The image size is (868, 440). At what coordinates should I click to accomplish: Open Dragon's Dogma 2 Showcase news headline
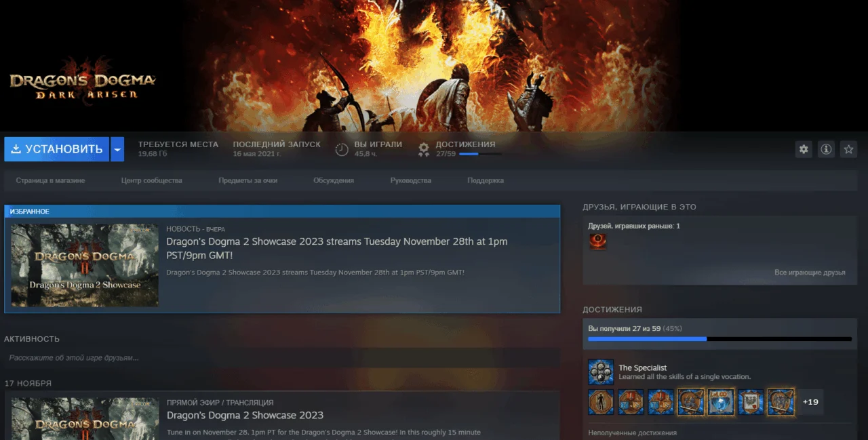(x=337, y=248)
